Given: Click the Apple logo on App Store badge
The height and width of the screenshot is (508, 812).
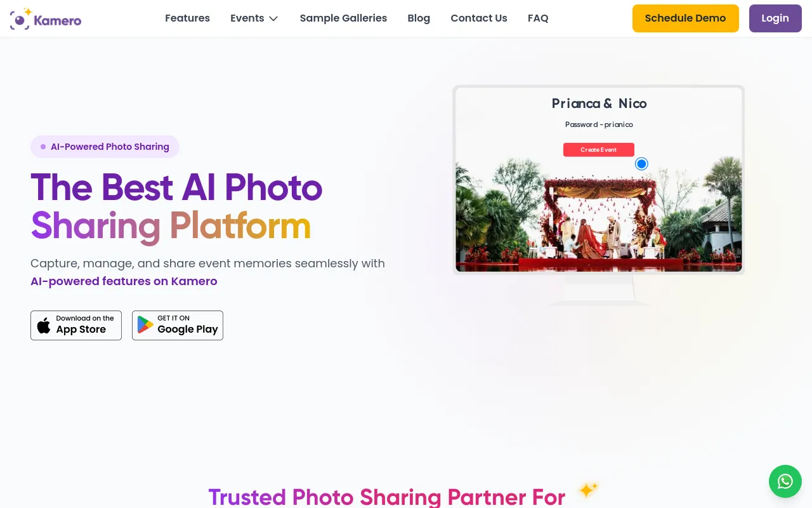Looking at the screenshot, I should pyautogui.click(x=44, y=326).
